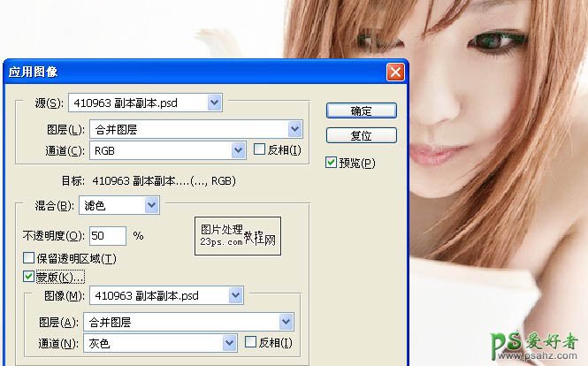This screenshot has width=588, height=366.
Task: Enable 反相 next to the 灰色 channel
Action: pyautogui.click(x=251, y=342)
